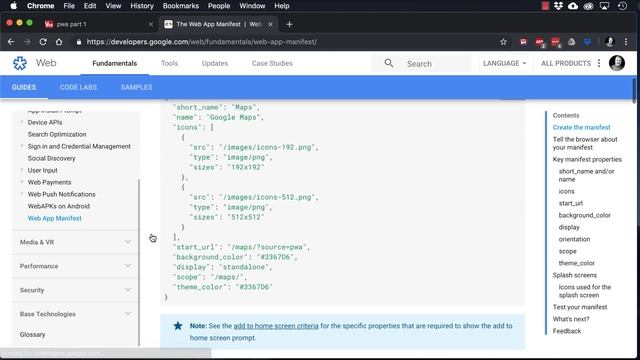Open the Apple menu
Screen dimensions: 640x360
point(13,6)
